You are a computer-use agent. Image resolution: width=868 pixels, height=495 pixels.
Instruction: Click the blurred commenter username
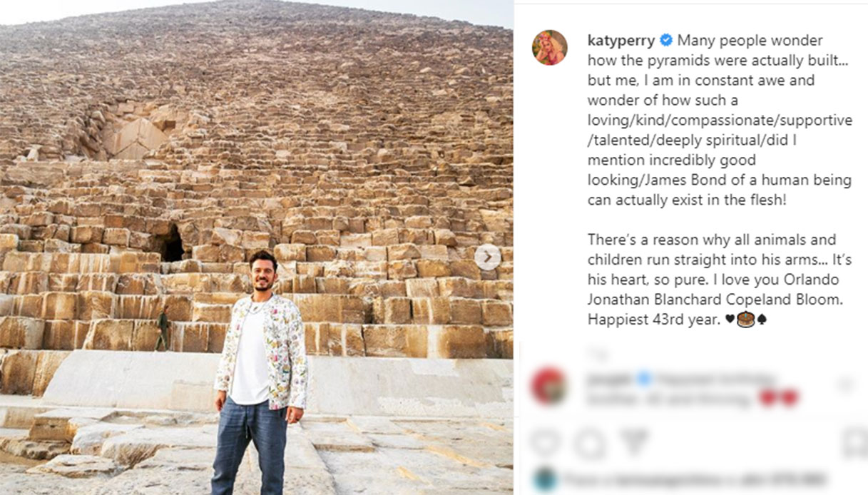[x=608, y=379]
